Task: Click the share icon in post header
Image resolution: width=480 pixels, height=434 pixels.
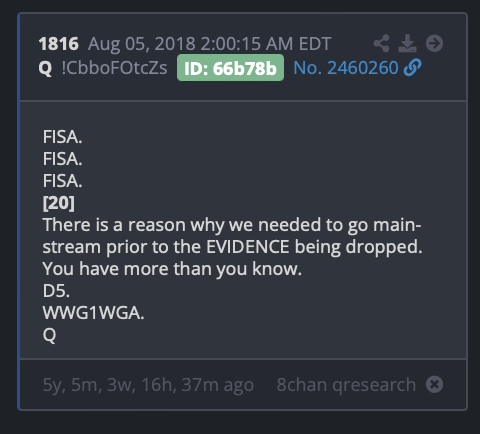Action: 381,43
